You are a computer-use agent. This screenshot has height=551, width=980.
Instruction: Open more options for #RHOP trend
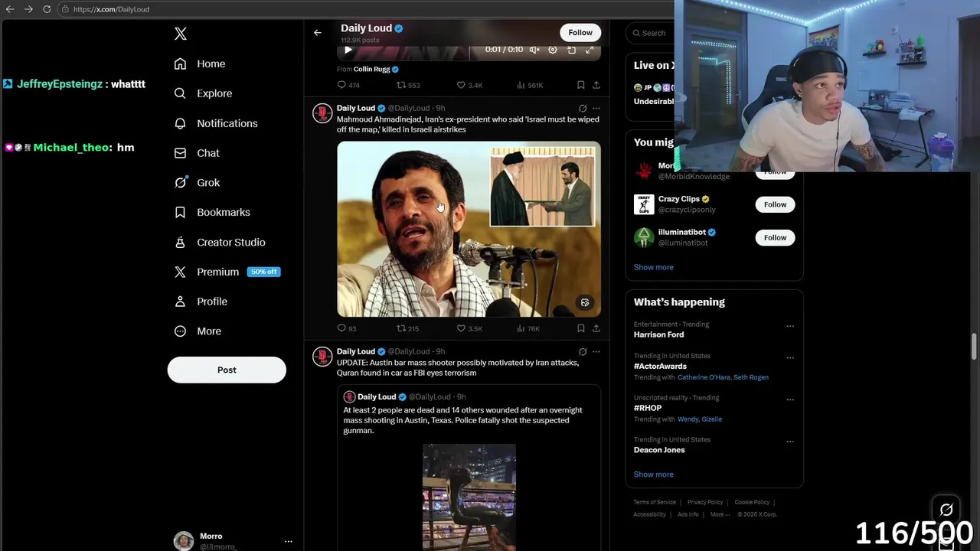pyautogui.click(x=790, y=399)
